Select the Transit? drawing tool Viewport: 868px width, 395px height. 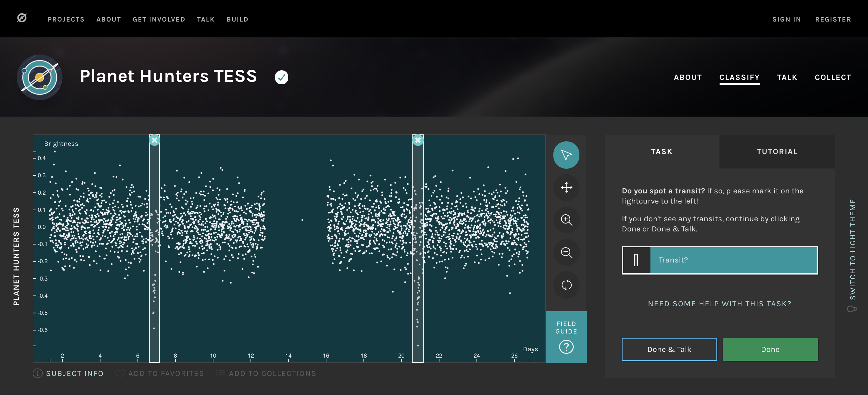click(719, 260)
